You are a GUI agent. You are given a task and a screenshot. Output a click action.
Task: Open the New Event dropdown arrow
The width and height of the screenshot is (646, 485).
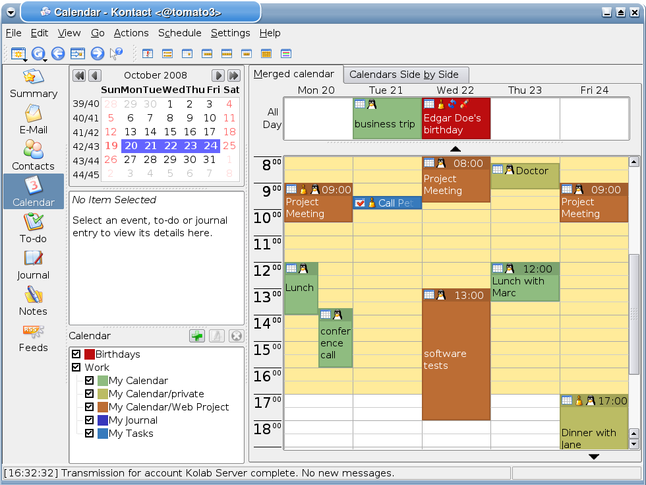tap(26, 60)
